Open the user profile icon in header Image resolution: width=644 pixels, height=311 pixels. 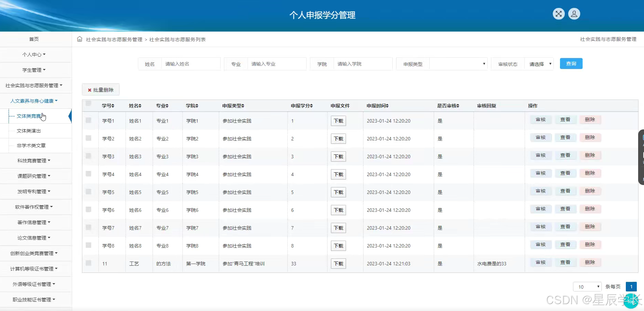(x=574, y=14)
